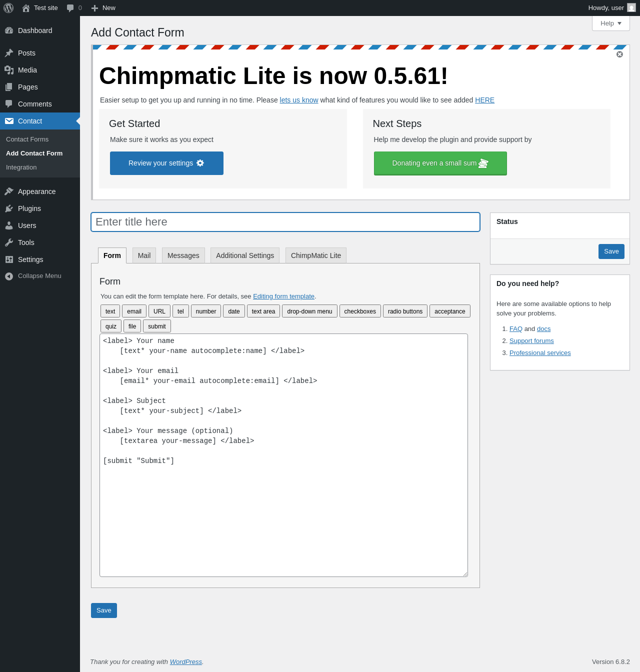This screenshot has height=672, width=640.
Task: Switch to the Form tab
Action: [112, 255]
